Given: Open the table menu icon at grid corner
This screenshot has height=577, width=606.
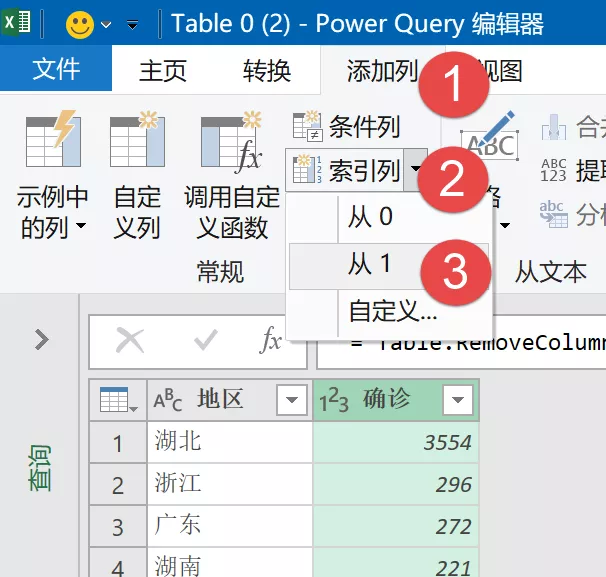Looking at the screenshot, I should pos(118,400).
